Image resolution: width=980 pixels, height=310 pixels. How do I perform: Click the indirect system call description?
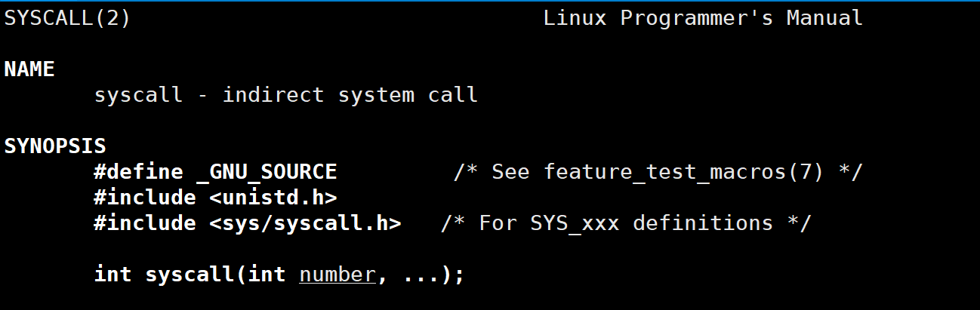(x=350, y=95)
